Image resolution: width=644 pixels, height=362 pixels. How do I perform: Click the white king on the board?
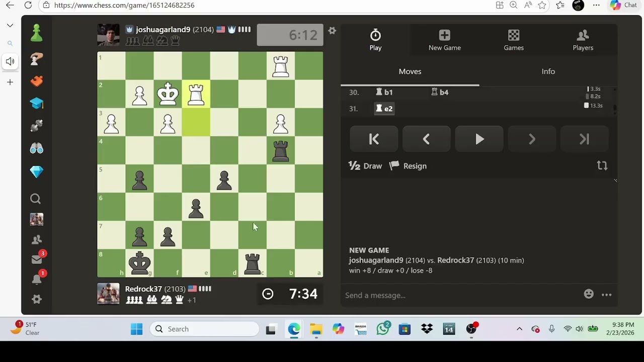[x=168, y=94]
